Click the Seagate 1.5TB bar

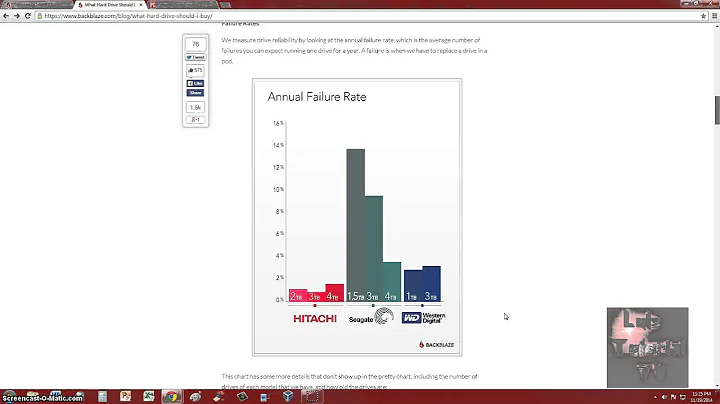356,225
